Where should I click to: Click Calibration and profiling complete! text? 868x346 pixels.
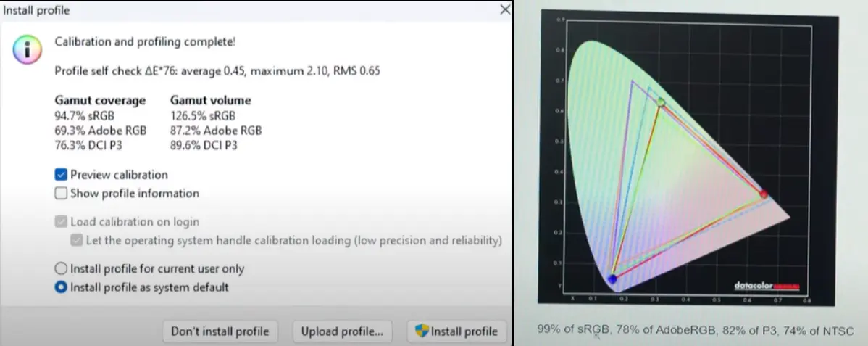(144, 41)
